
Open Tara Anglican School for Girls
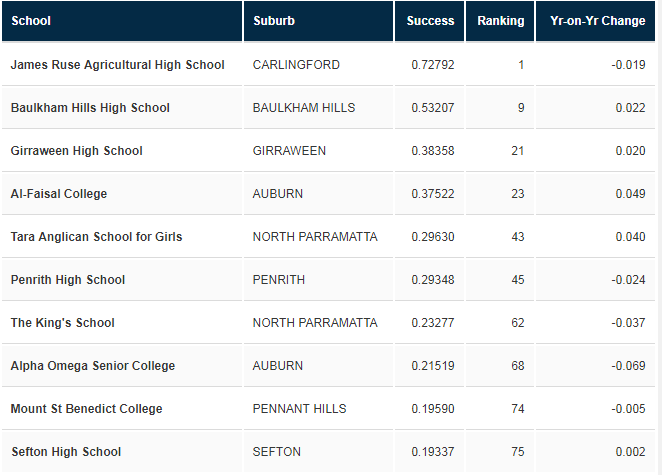pos(96,237)
